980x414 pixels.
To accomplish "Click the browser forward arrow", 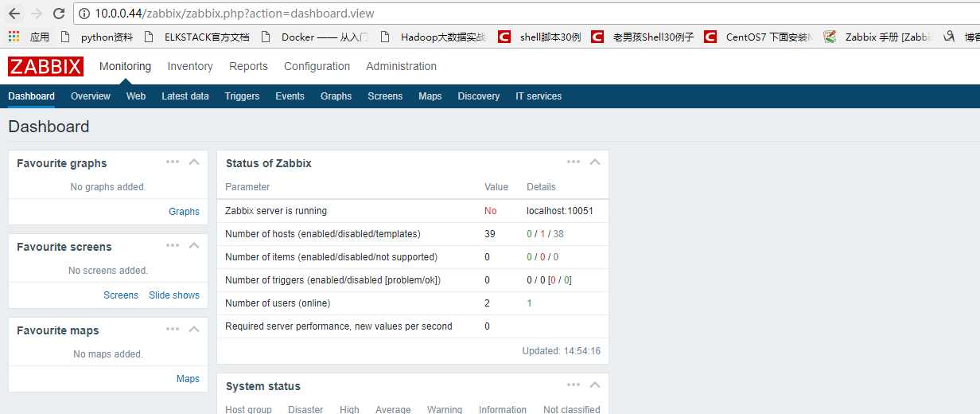I will (37, 14).
